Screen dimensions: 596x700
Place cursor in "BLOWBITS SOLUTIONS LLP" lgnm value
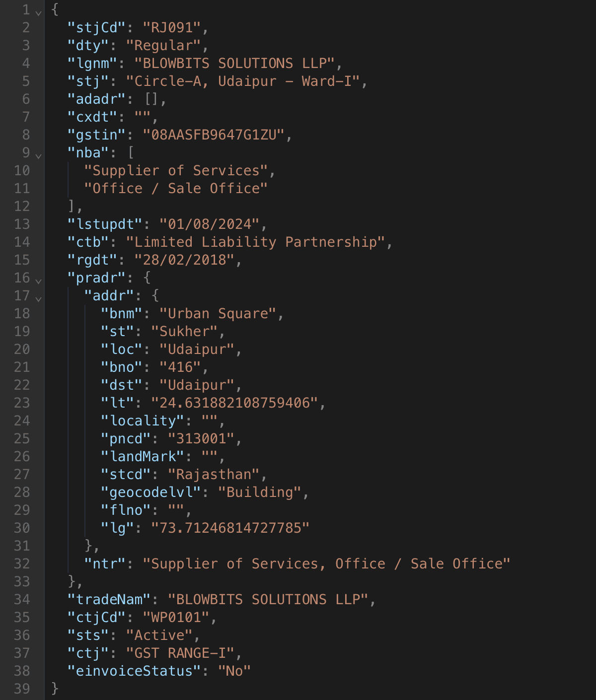click(234, 63)
